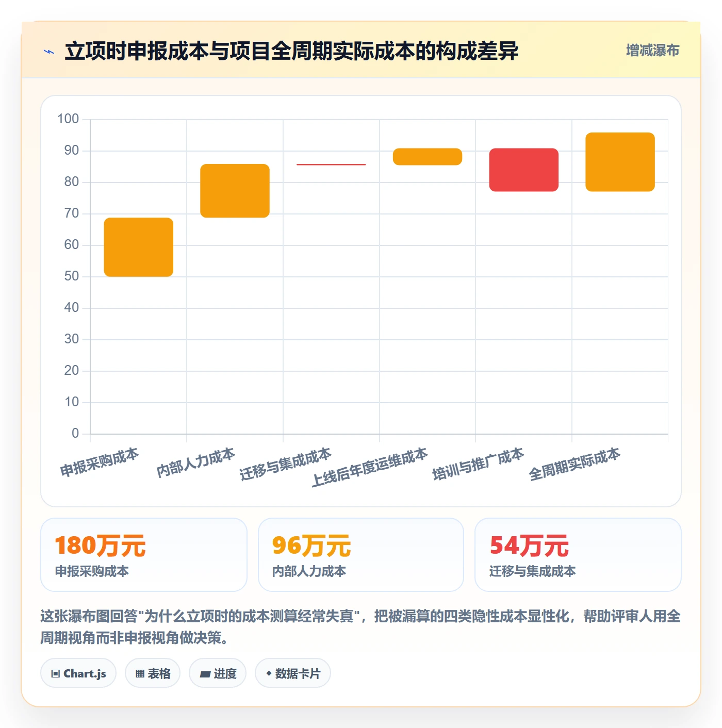
Task: Click the bar icon in the 进度 chip
Action: (205, 674)
